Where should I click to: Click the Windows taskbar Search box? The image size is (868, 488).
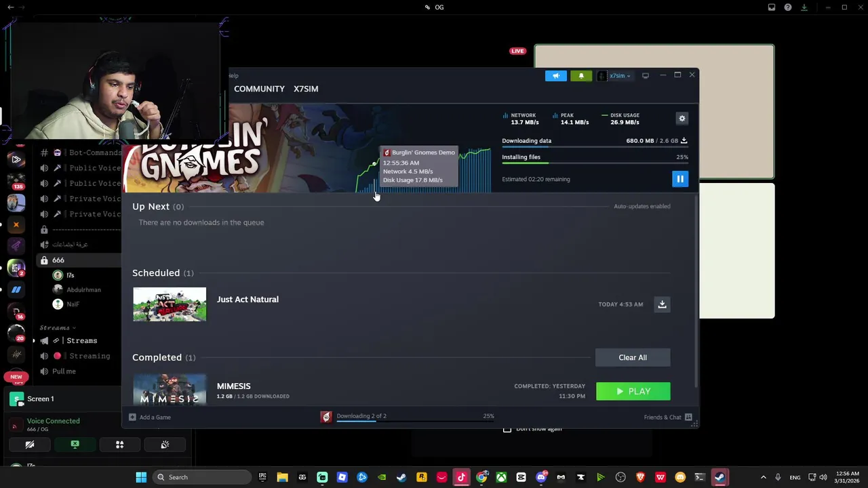(201, 477)
